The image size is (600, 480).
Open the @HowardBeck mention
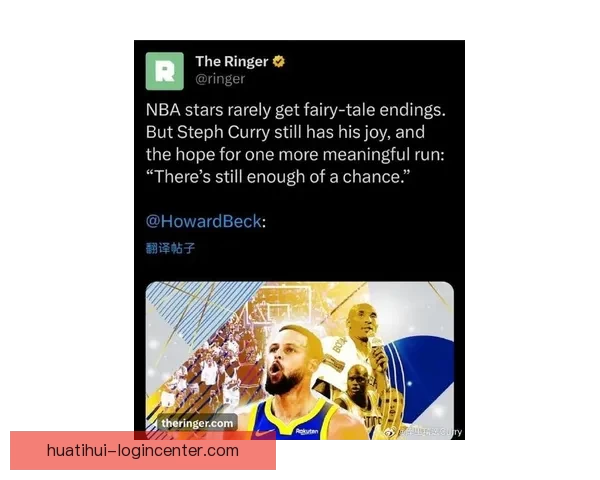[x=204, y=222]
